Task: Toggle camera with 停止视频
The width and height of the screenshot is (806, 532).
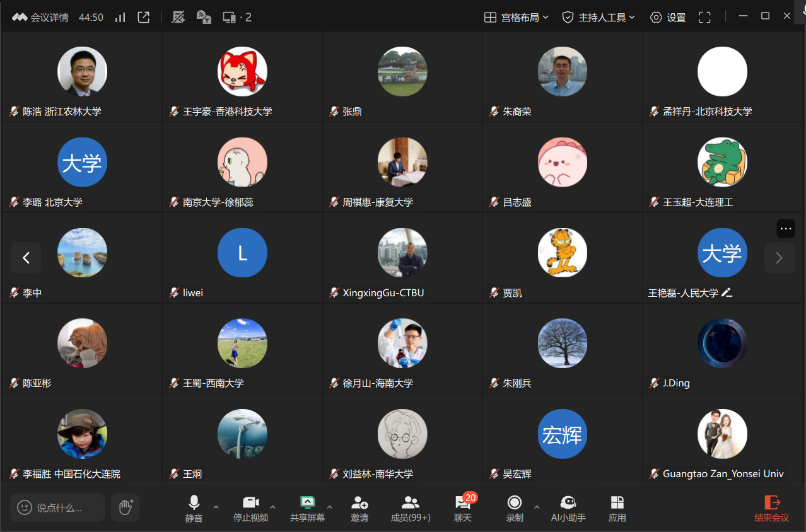Action: 250,508
